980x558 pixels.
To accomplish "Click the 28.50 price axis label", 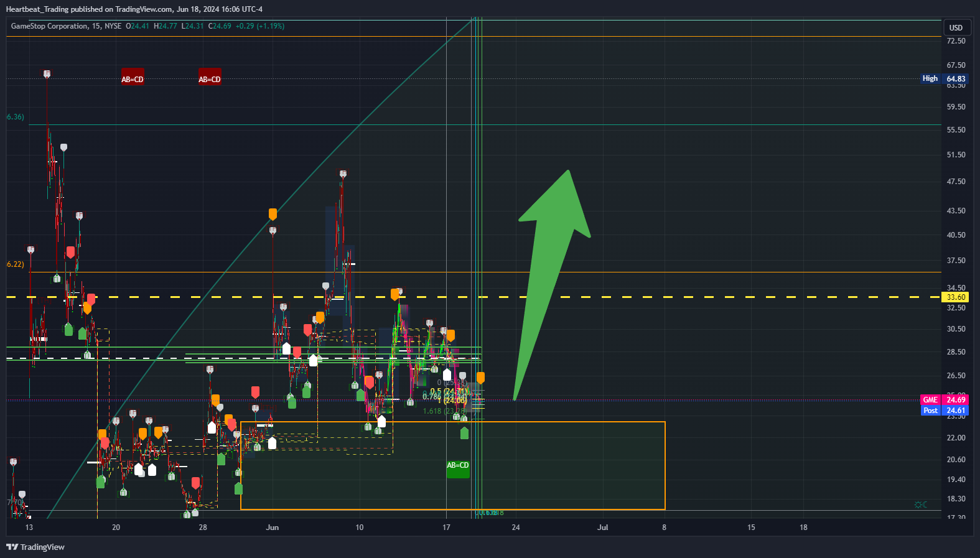I will [956, 352].
